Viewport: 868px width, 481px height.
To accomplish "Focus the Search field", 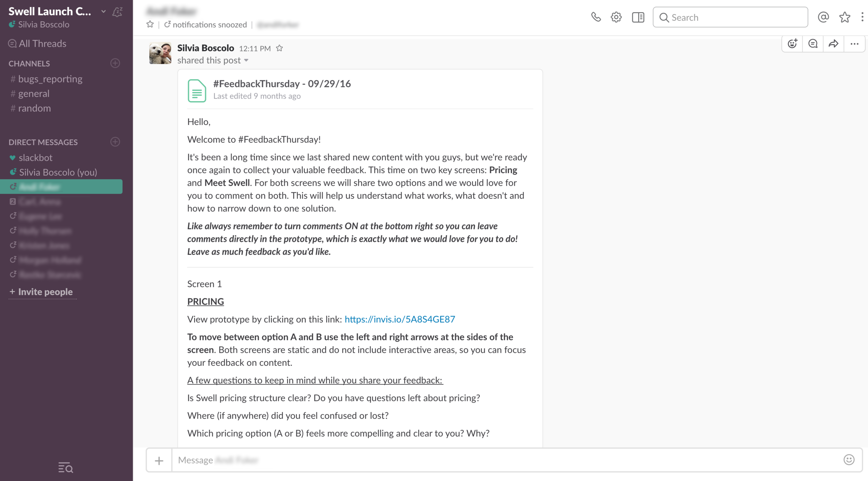I will [x=730, y=17].
